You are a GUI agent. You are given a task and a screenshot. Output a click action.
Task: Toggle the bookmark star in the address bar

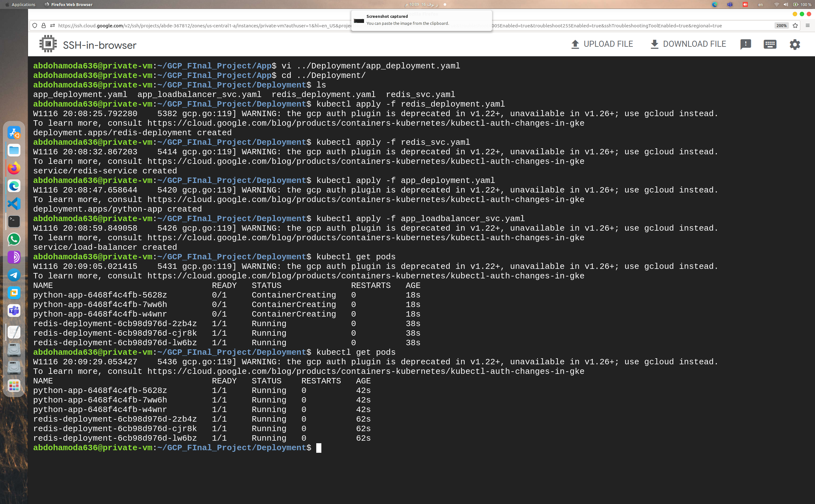click(795, 25)
